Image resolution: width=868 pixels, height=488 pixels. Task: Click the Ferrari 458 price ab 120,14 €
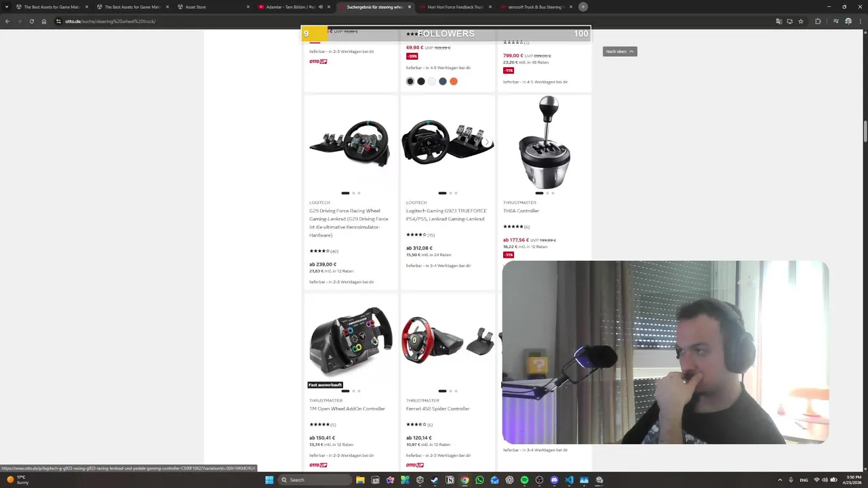(419, 438)
